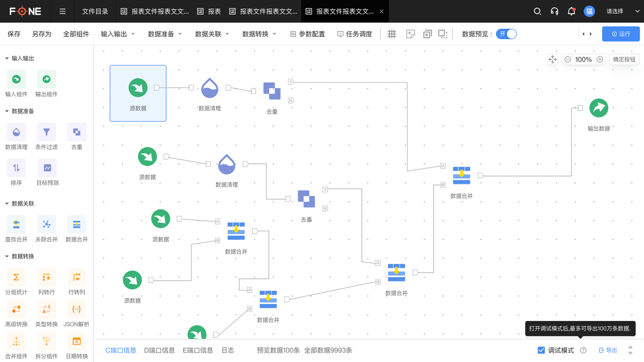644x362 pixels.
Task: Click the search magnifier icon
Action: (537, 11)
